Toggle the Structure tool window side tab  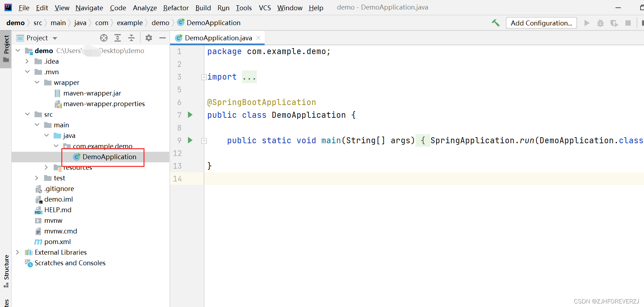(6, 271)
